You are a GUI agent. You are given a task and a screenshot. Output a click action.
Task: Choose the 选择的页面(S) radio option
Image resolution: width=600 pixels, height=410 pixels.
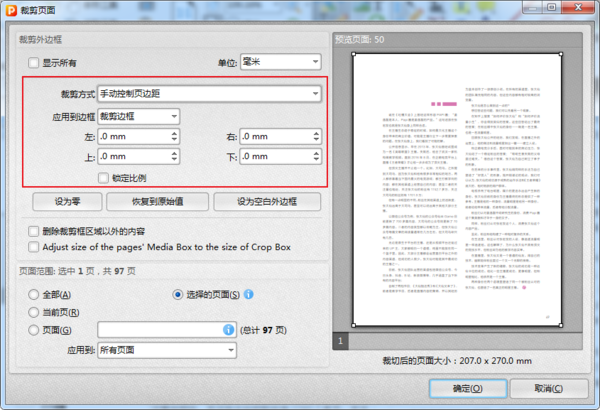click(178, 294)
